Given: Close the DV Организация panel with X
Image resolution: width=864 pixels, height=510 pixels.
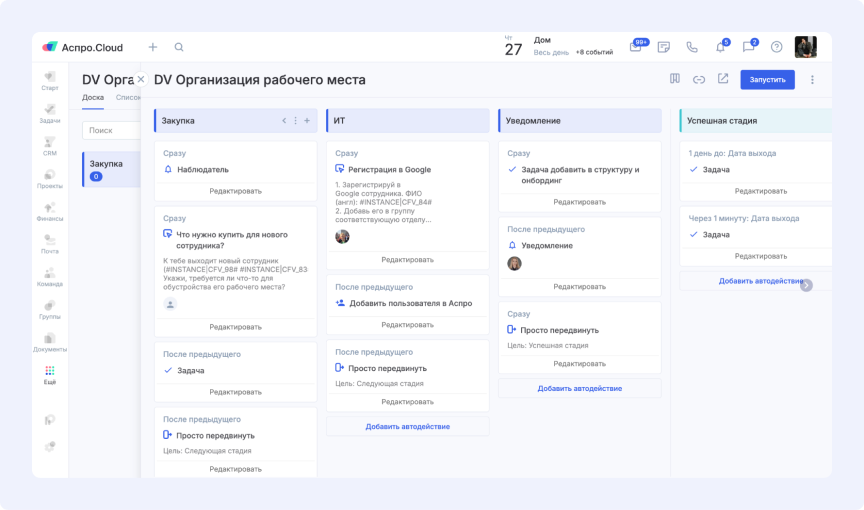Looking at the screenshot, I should click(x=141, y=79).
